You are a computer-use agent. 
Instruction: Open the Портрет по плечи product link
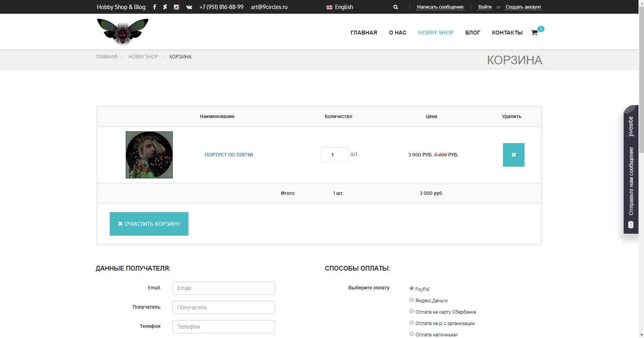(229, 155)
